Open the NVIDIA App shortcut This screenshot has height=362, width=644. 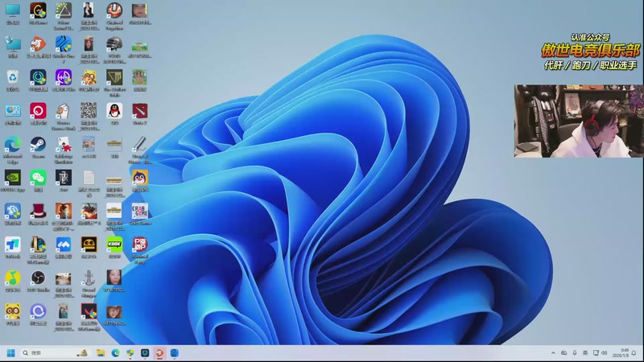click(x=13, y=178)
